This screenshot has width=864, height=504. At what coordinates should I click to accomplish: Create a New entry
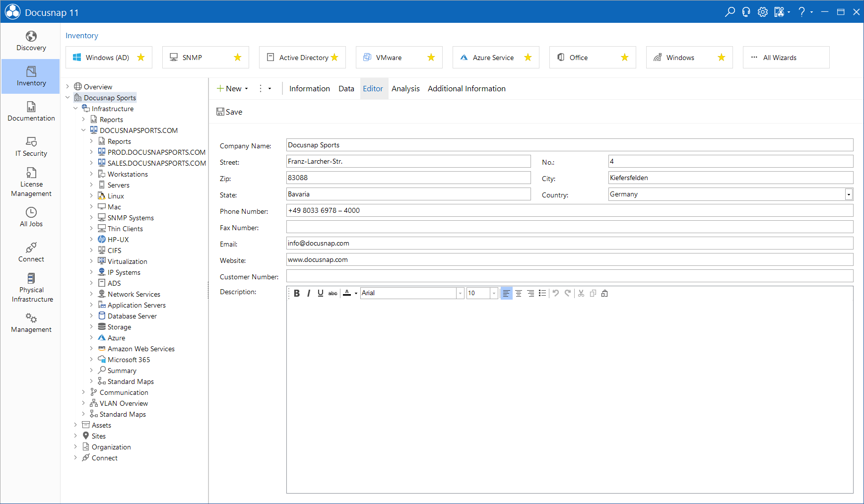[x=229, y=89]
